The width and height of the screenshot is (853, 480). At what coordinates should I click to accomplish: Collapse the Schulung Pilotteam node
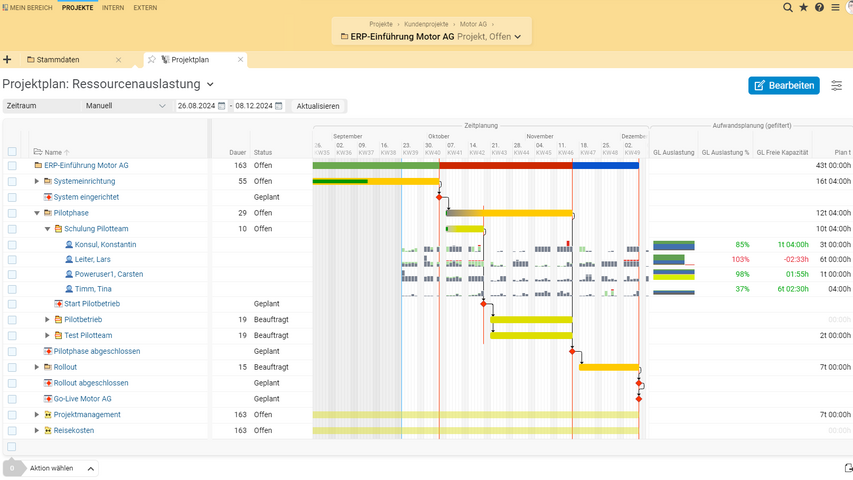[x=47, y=229]
